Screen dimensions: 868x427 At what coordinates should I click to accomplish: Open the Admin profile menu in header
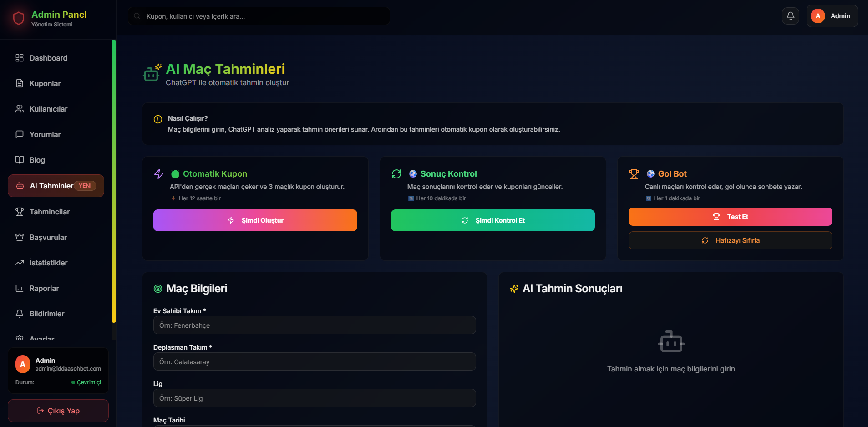[832, 16]
